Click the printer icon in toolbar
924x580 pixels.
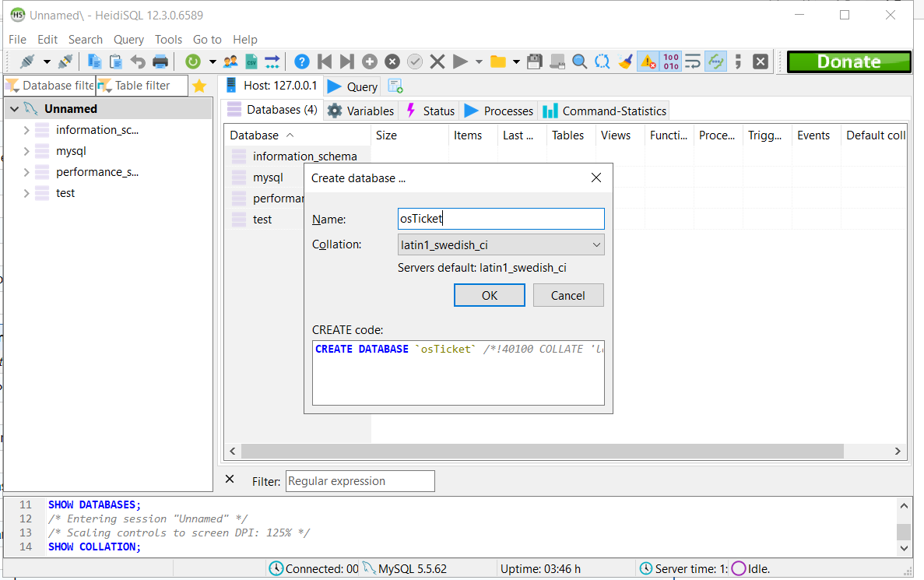pyautogui.click(x=160, y=62)
